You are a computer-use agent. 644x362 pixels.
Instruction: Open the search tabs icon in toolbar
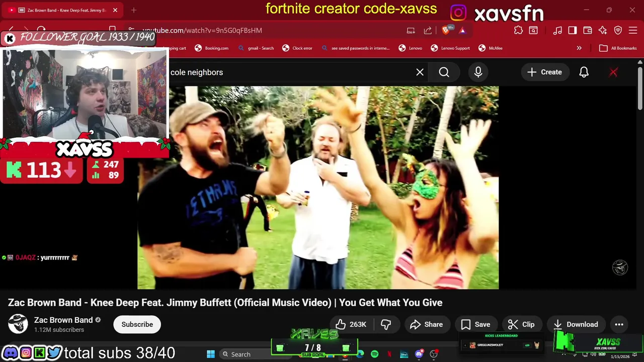[x=533, y=30]
